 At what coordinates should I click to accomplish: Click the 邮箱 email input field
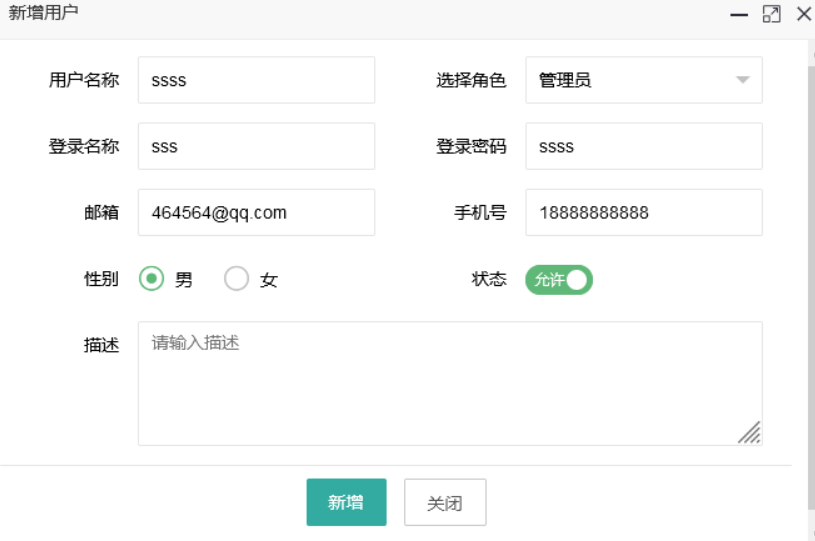tap(256, 212)
